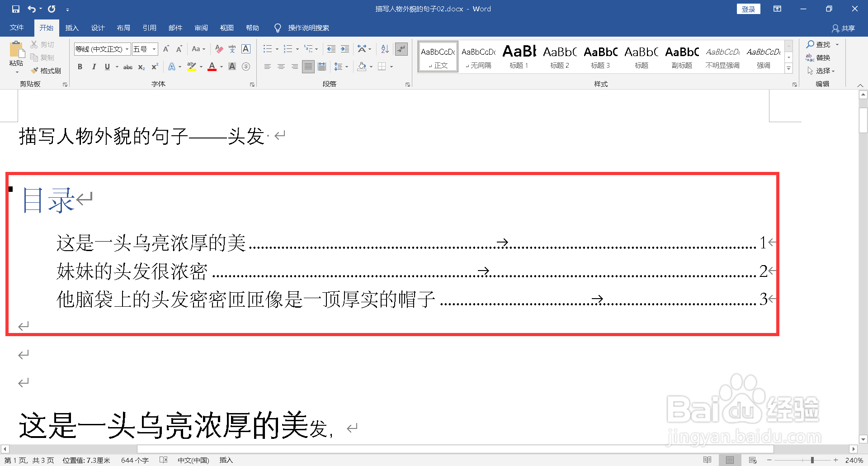This screenshot has height=466, width=868.
Task: Increase font size with grow icon
Action: coord(166,49)
